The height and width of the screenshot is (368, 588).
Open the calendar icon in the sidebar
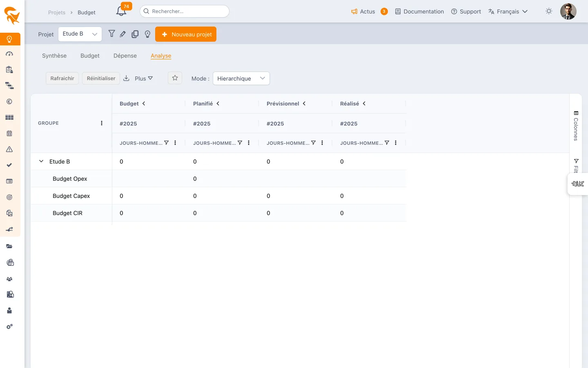(9, 133)
